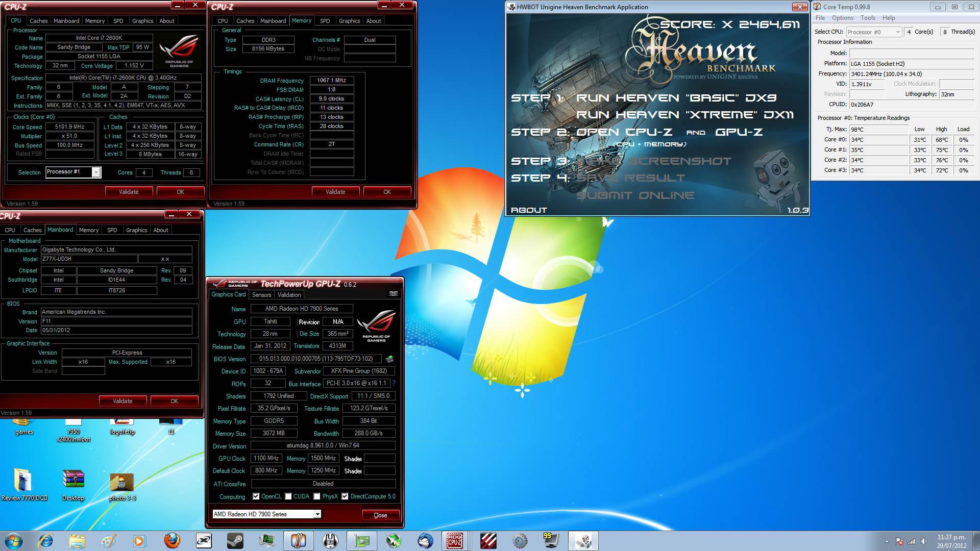Click the clock showing 11:27 p.m.

[x=951, y=537]
